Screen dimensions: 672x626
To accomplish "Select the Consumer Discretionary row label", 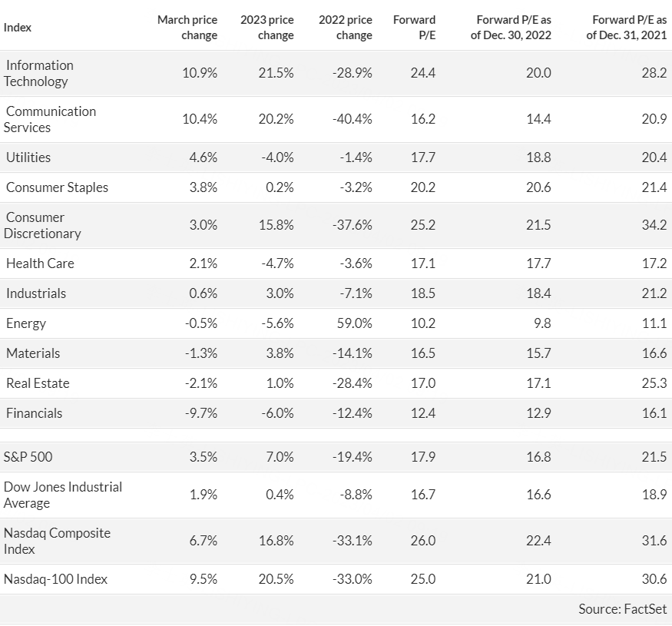I will point(42,225).
